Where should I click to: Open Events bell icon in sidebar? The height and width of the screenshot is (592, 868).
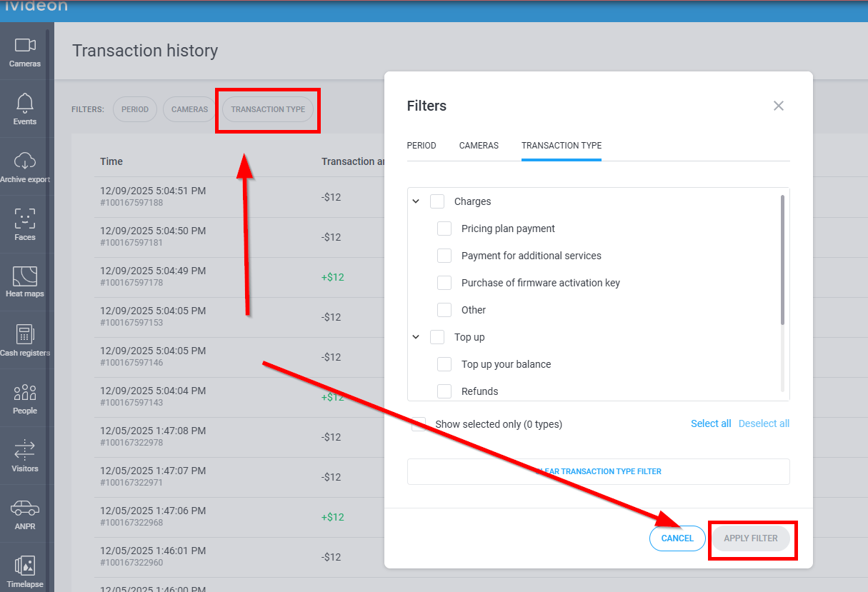[25, 104]
